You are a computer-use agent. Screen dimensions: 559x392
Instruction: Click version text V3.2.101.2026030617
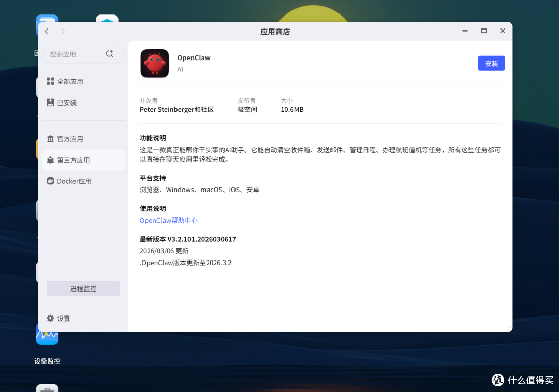201,239
